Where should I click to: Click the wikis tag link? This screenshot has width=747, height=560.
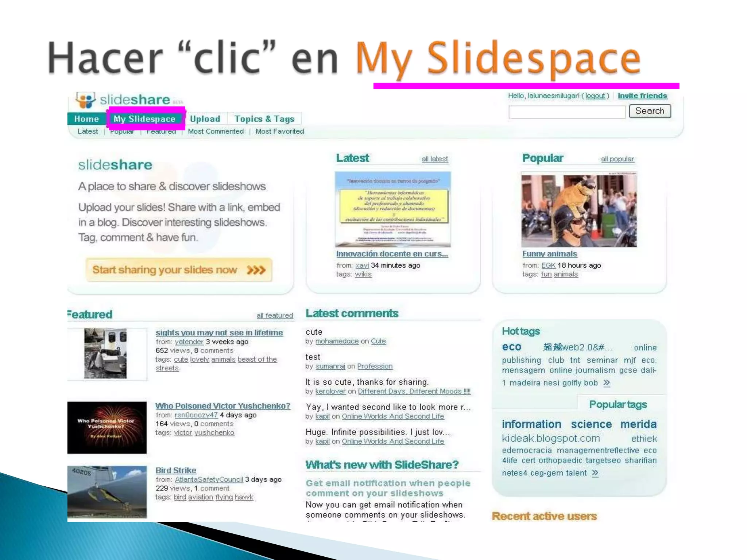[363, 274]
